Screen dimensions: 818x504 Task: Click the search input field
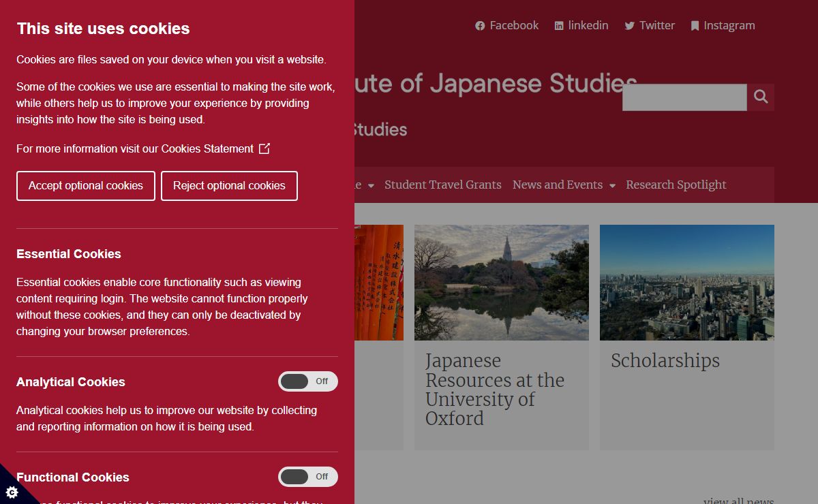(x=684, y=97)
